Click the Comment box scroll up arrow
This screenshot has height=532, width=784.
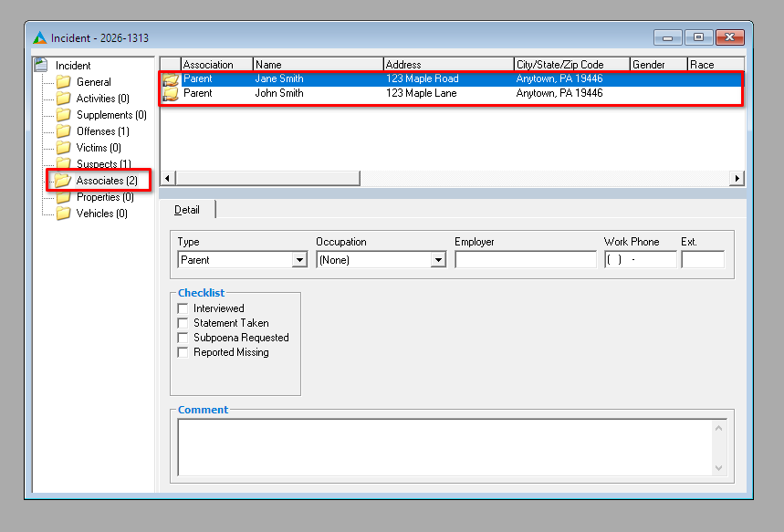point(718,428)
